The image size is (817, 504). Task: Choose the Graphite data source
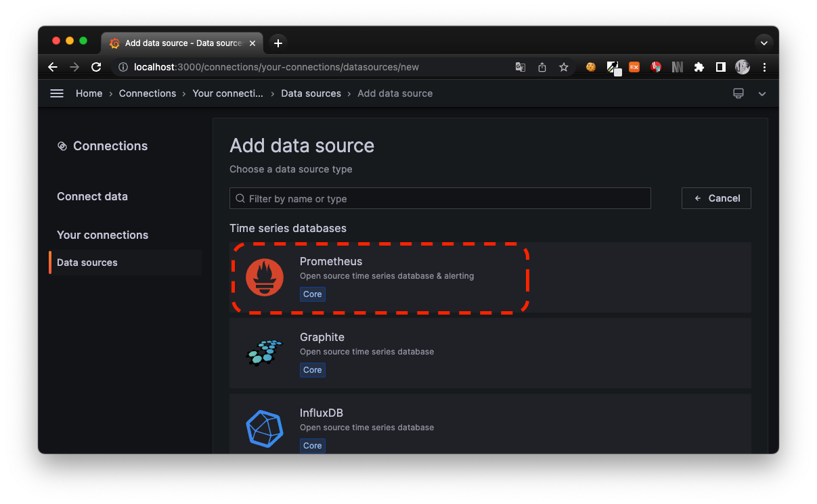click(490, 353)
